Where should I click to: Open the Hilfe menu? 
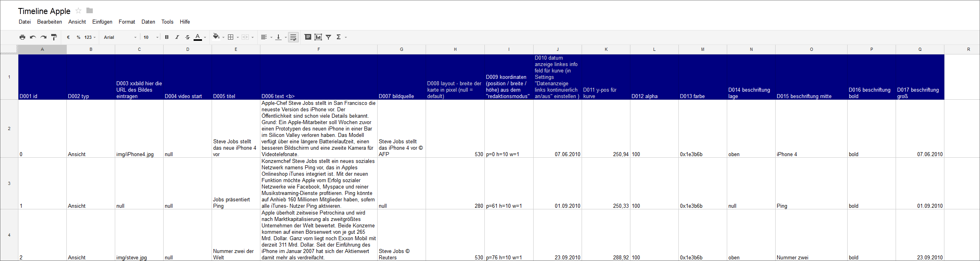[185, 22]
